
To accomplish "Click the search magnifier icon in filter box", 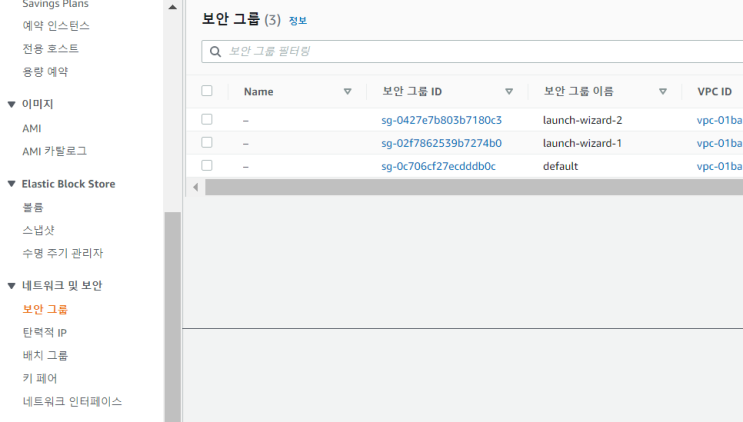I will pos(215,52).
